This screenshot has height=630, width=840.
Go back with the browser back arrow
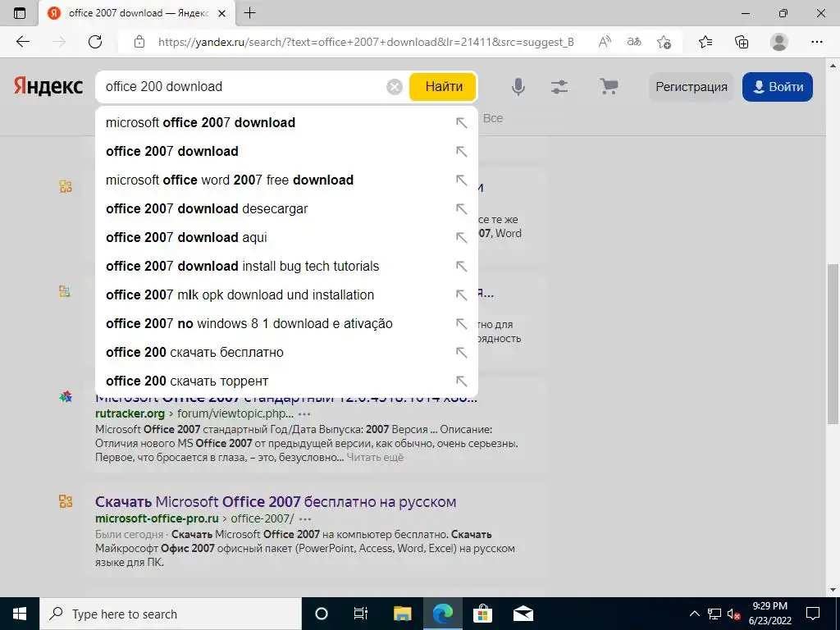point(23,42)
